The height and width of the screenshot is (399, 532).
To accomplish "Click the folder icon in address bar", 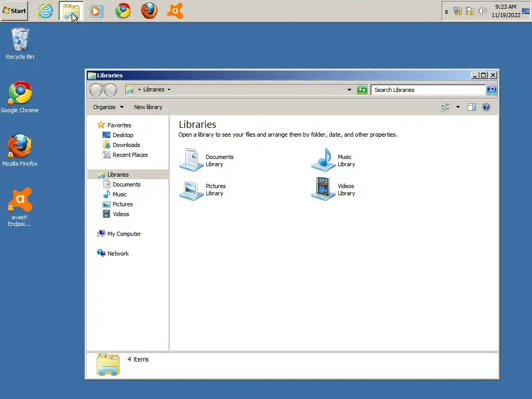I will pos(130,89).
